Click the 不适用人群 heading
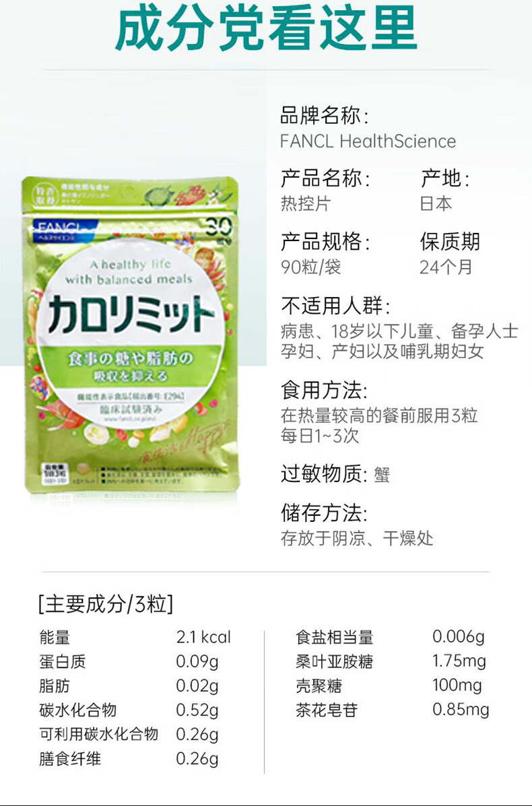532x806 pixels. (335, 306)
